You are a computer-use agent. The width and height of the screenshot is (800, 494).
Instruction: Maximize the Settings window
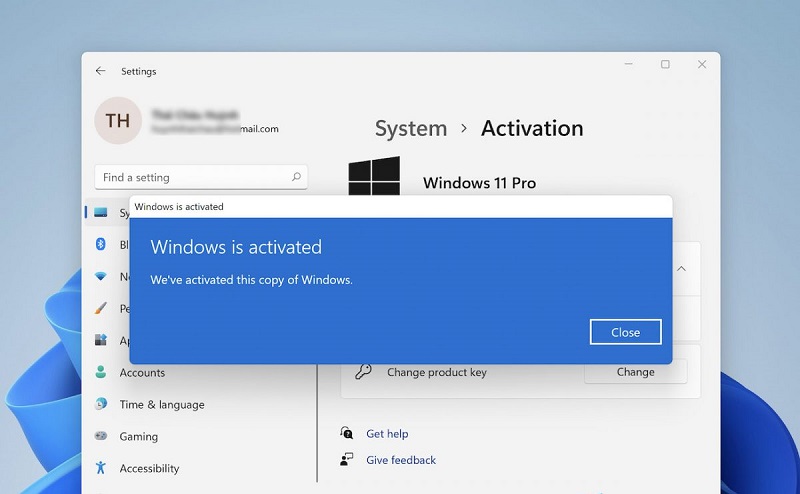tap(665, 64)
